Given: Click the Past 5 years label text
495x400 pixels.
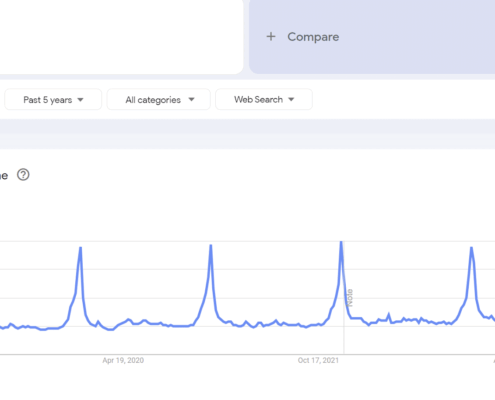Looking at the screenshot, I should tap(48, 100).
